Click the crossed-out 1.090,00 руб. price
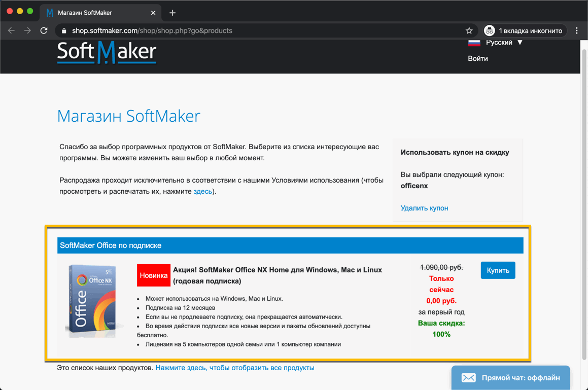 coord(441,267)
